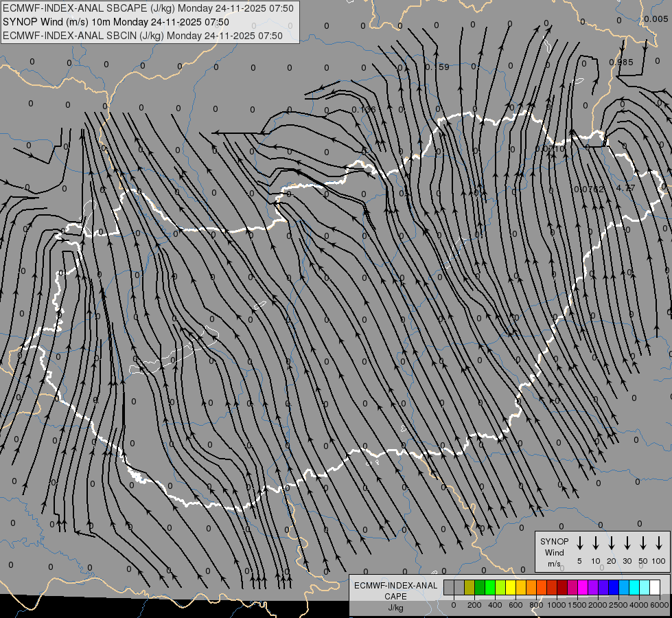
Task: Pick the pure yellow CAPE legend swatch
Action: (x=511, y=587)
